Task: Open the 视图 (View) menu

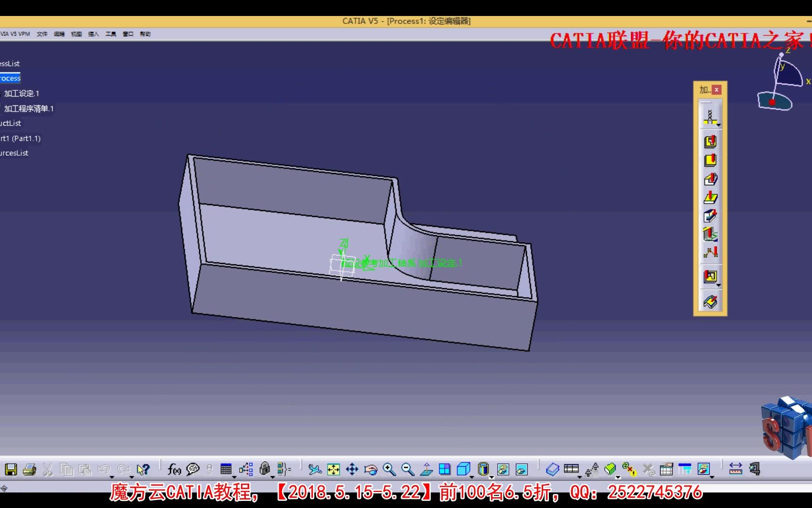Action: pyautogui.click(x=77, y=34)
